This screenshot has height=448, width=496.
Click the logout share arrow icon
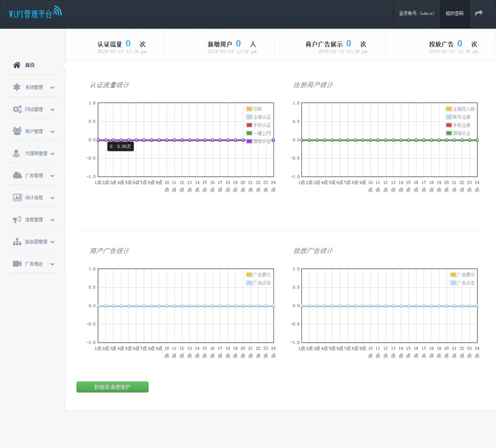[479, 13]
